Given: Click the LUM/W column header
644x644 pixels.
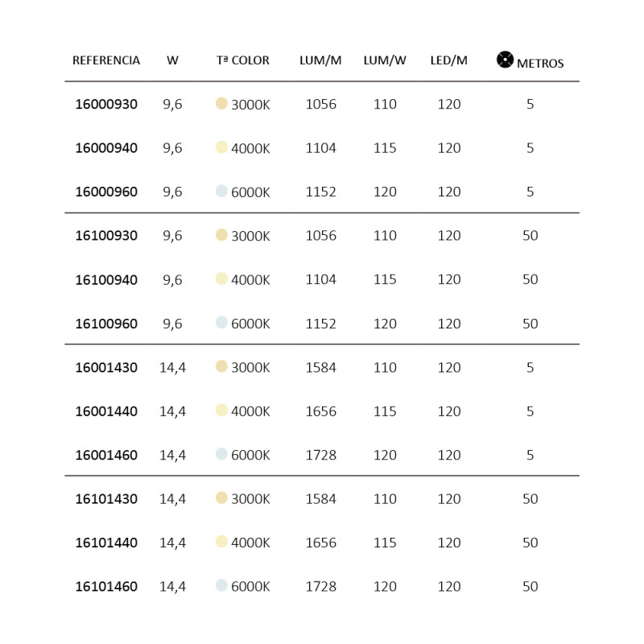Looking at the screenshot, I should (x=385, y=60).
